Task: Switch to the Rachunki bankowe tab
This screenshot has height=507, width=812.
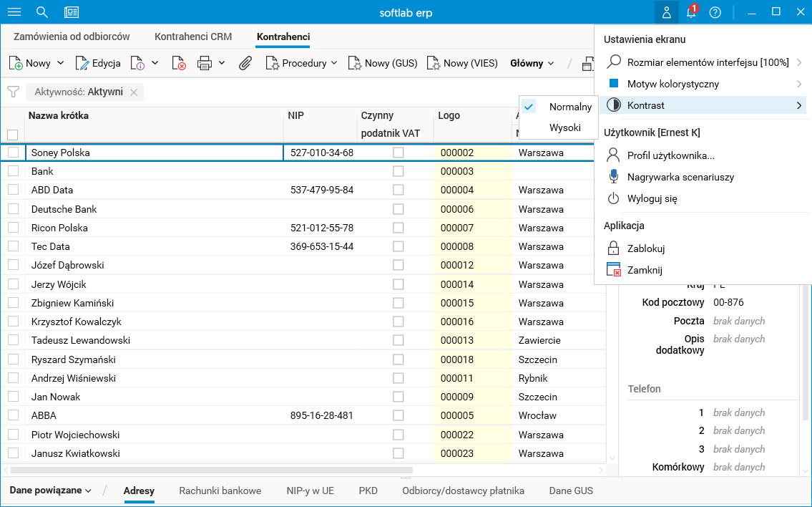Action: pyautogui.click(x=220, y=491)
